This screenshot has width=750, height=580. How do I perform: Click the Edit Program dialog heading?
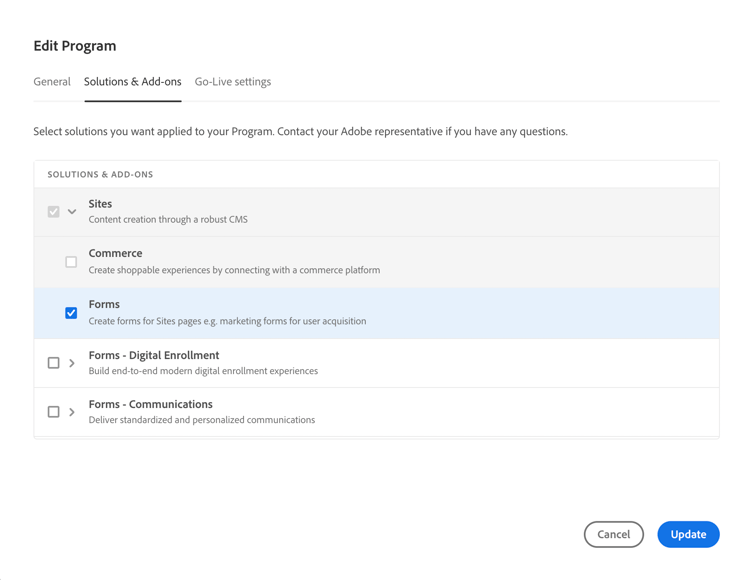75,46
